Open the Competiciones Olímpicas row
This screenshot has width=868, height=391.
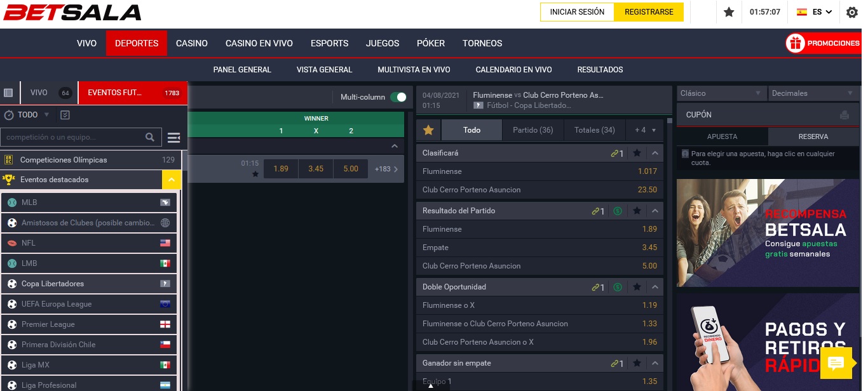[x=90, y=160]
